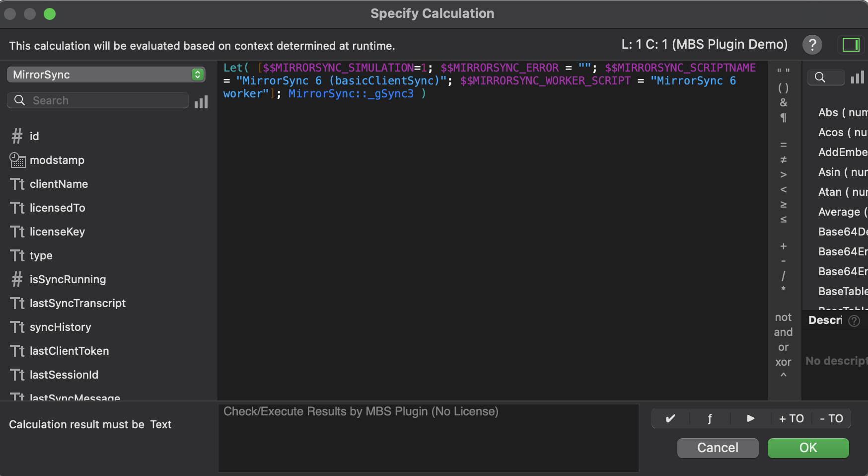Click the green OK button
This screenshot has width=868, height=476.
(808, 448)
